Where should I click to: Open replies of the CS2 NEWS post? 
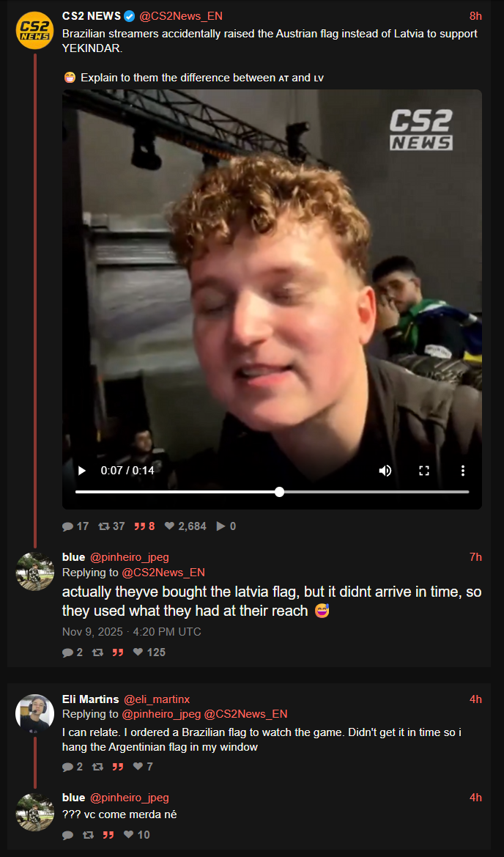pos(67,526)
